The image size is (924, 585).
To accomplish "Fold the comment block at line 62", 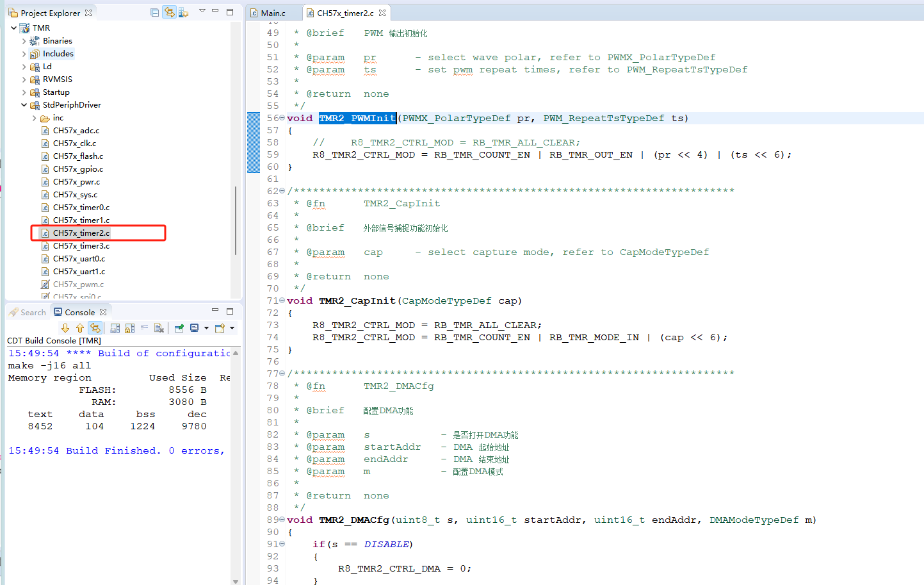I will (282, 191).
